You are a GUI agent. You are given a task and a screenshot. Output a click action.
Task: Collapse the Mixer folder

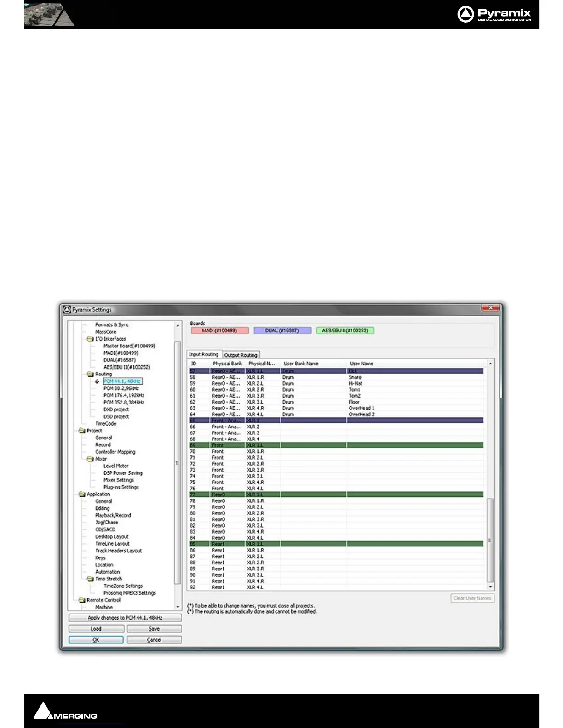point(90,459)
